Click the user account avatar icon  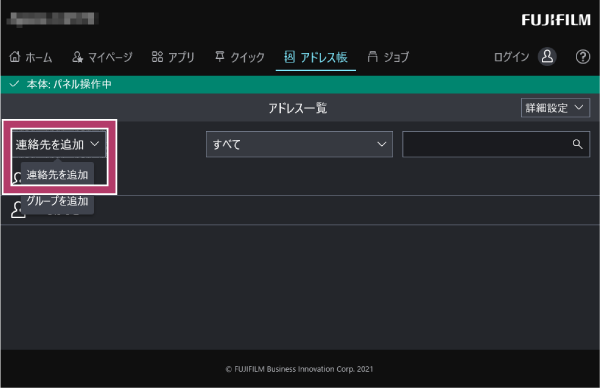pos(547,57)
